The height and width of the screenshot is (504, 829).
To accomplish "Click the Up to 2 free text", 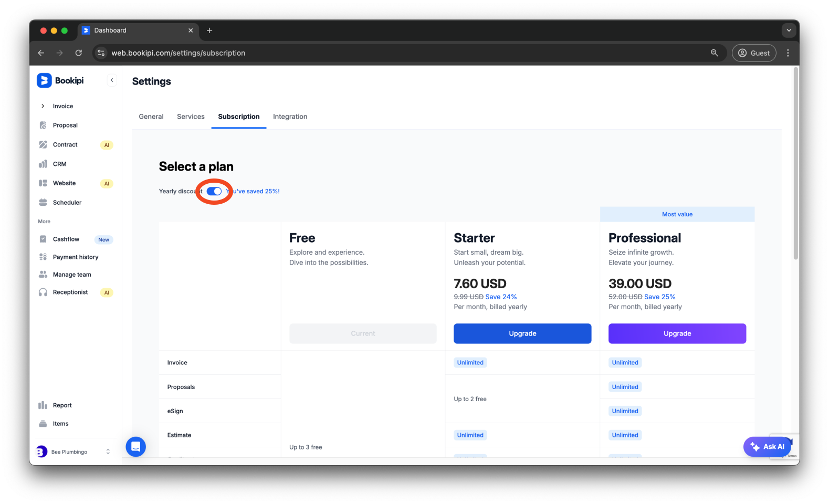I will tap(470, 399).
